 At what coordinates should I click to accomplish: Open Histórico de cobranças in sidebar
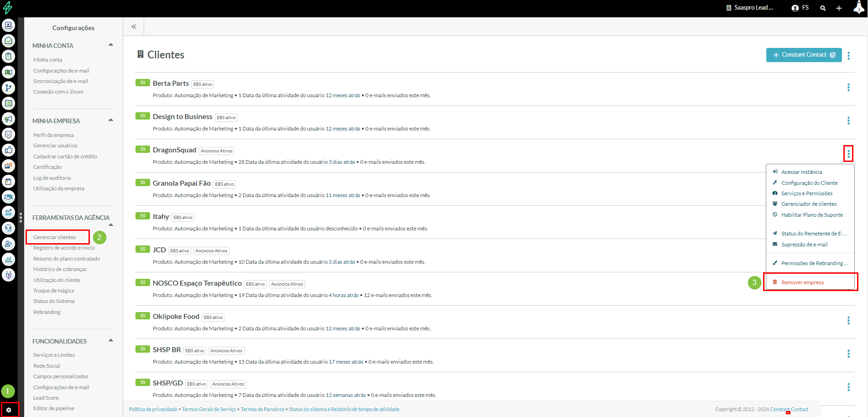click(x=60, y=269)
